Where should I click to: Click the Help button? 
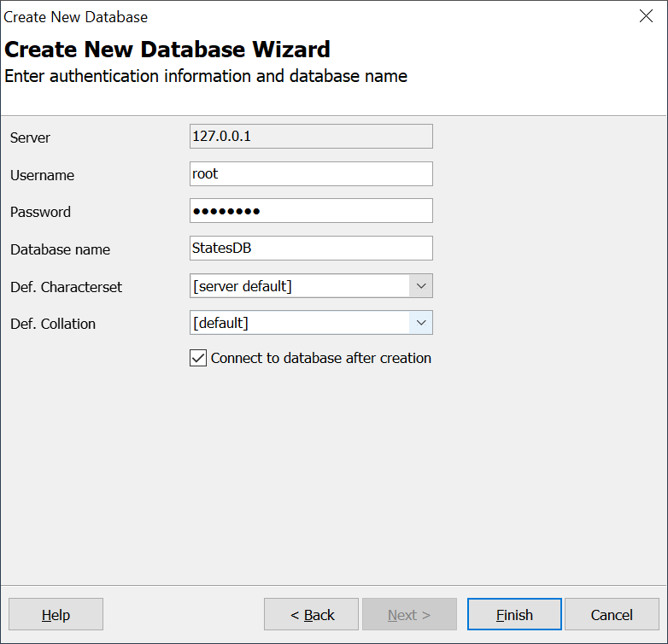click(x=56, y=614)
